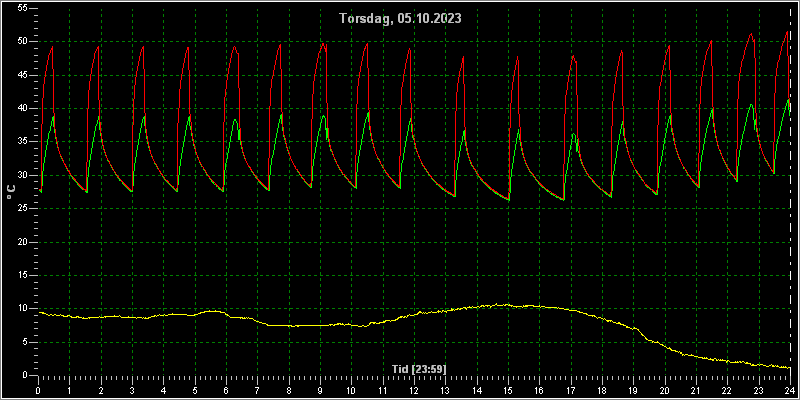Image resolution: width=800 pixels, height=400 pixels.
Task: Select hour 12 on the time axis
Action: [414, 391]
